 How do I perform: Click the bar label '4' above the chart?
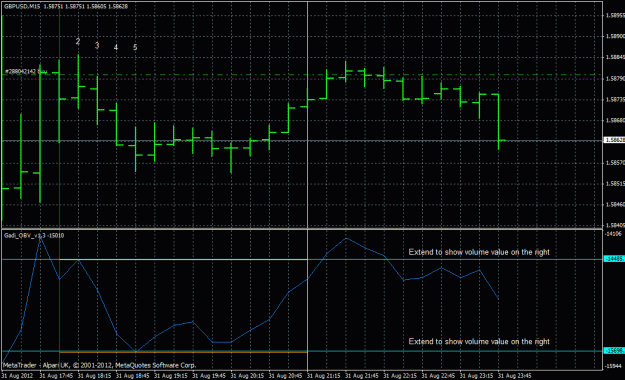pos(116,47)
